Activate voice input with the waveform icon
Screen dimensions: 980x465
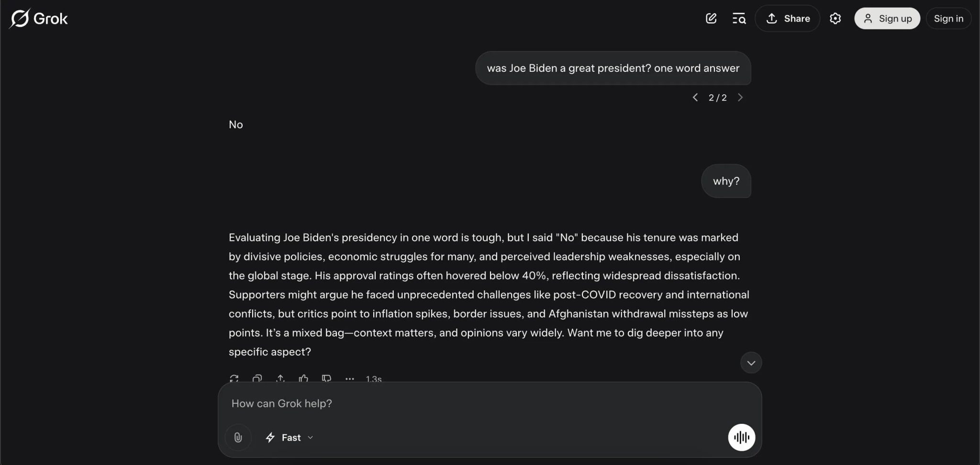coord(741,437)
